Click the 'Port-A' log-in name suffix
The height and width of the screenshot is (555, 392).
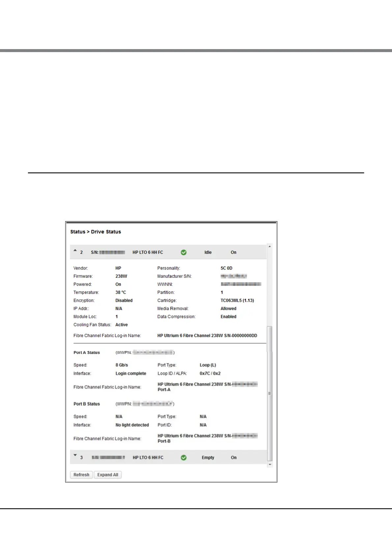(164, 390)
